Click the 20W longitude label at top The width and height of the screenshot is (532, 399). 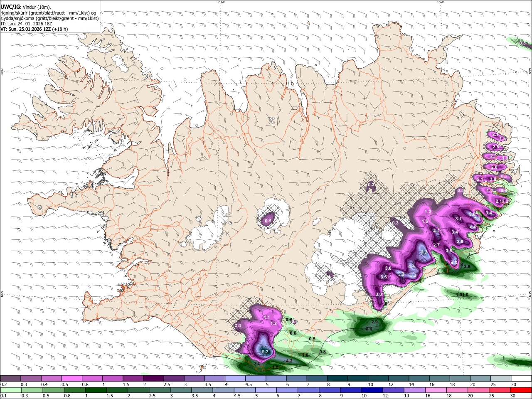pos(221,2)
